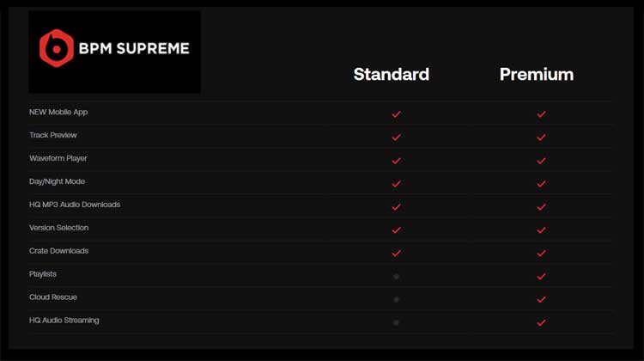644x361 pixels.
Task: Click the BPM Supreme logo
Action: [114, 50]
